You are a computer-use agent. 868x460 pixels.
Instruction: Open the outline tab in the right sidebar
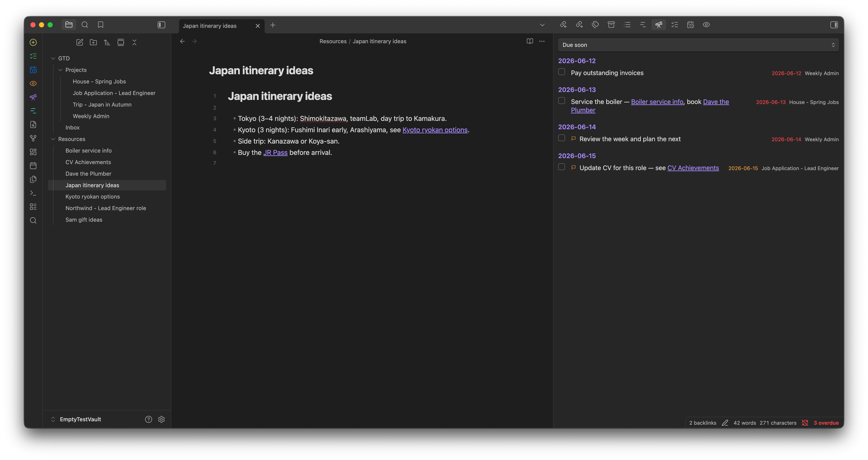coord(643,25)
